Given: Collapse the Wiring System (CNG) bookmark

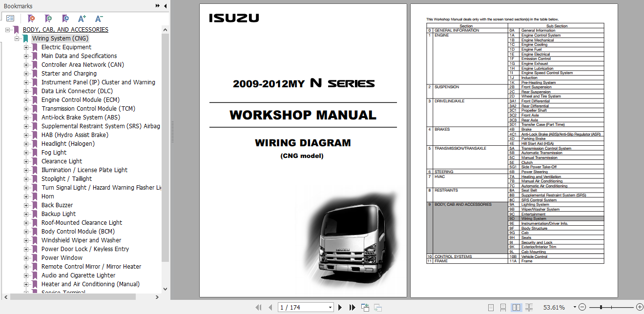Looking at the screenshot, I should click(17, 39).
